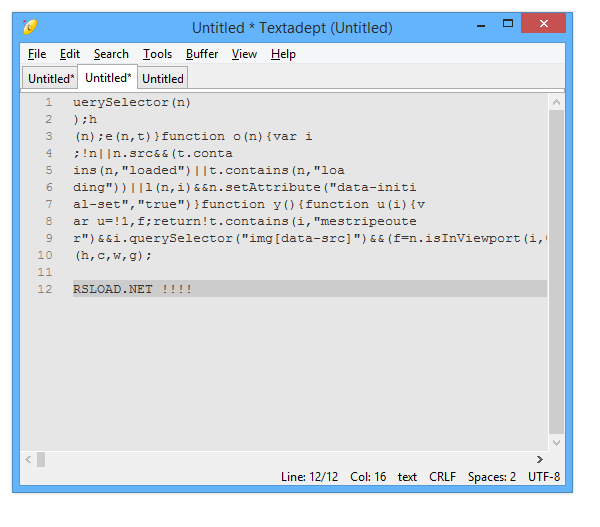The width and height of the screenshot is (600, 527).
Task: Close the Textadept window
Action: 543,24
